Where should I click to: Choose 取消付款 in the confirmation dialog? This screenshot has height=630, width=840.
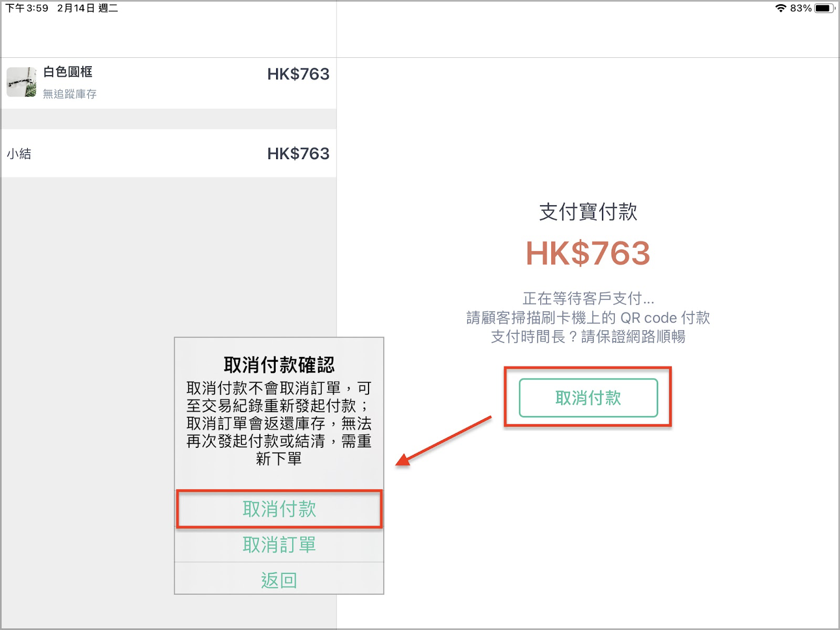tap(279, 509)
